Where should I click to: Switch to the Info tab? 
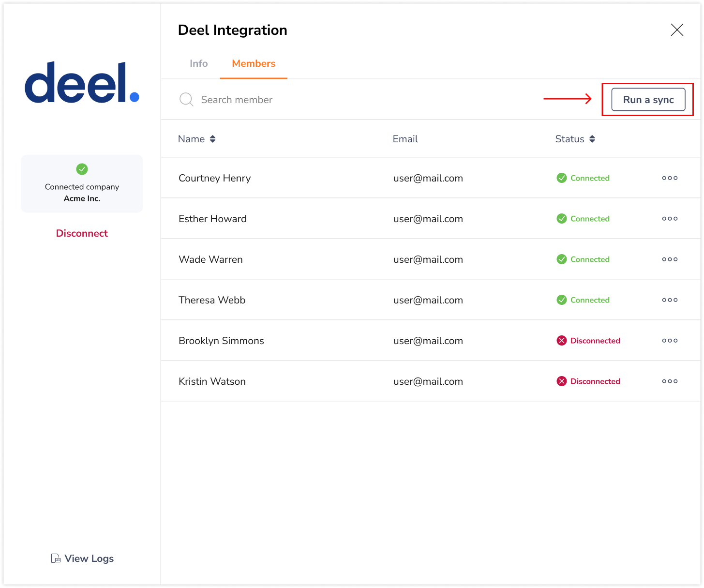point(198,63)
